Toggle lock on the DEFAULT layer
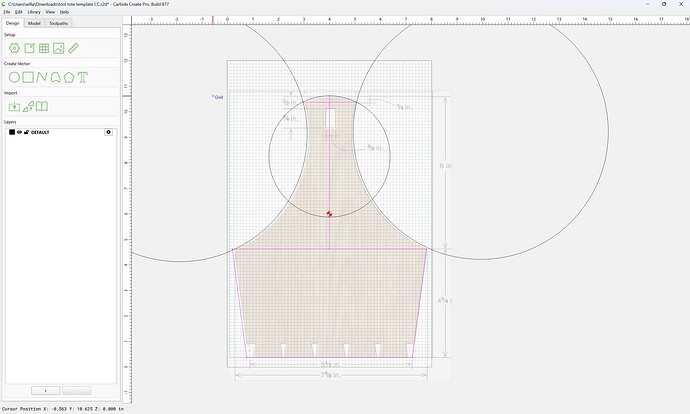690x414 pixels. pyautogui.click(x=26, y=132)
